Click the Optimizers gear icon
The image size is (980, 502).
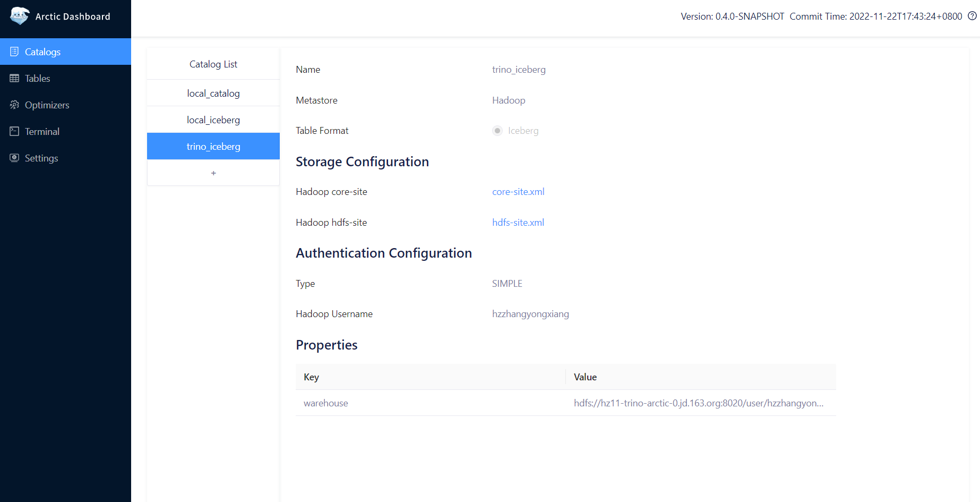tap(14, 105)
